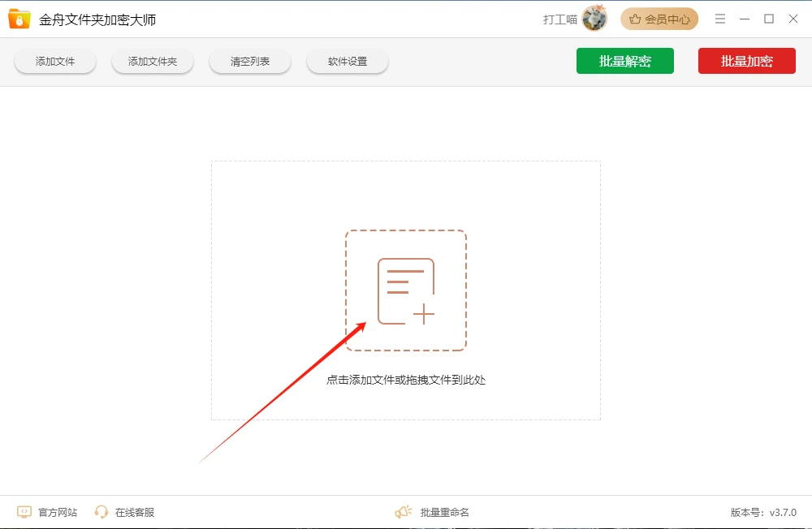
Task: Open 软件设置 settings
Action: 348,61
